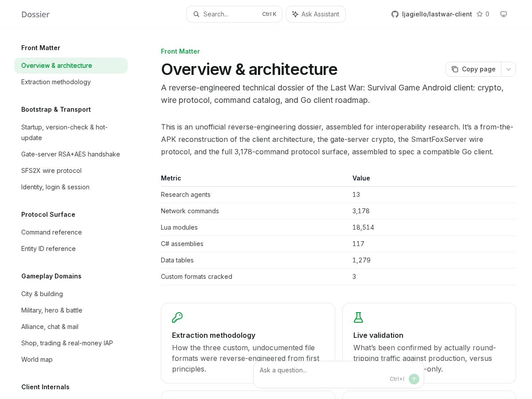Click the Value column header
This screenshot has height=399, width=532.
pos(361,178)
